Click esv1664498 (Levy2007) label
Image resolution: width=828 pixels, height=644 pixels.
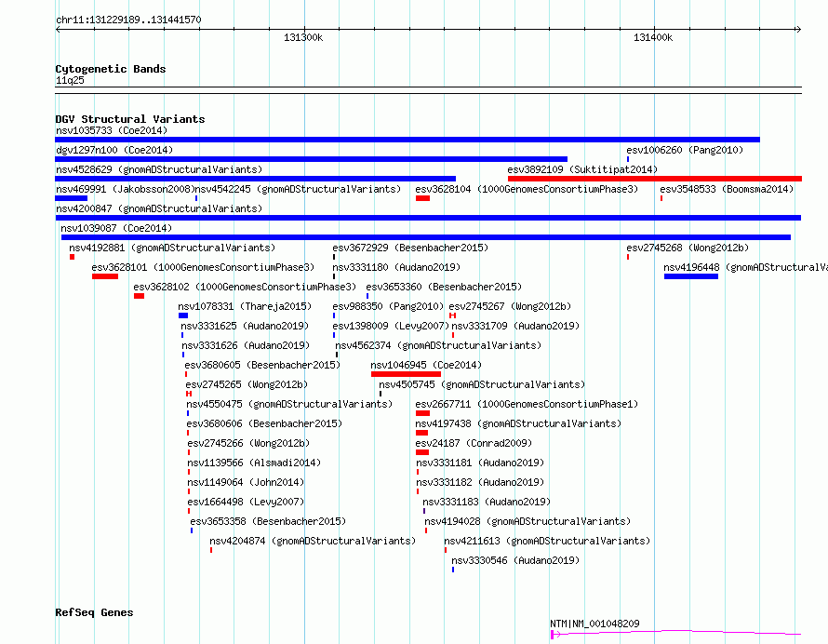246,502
